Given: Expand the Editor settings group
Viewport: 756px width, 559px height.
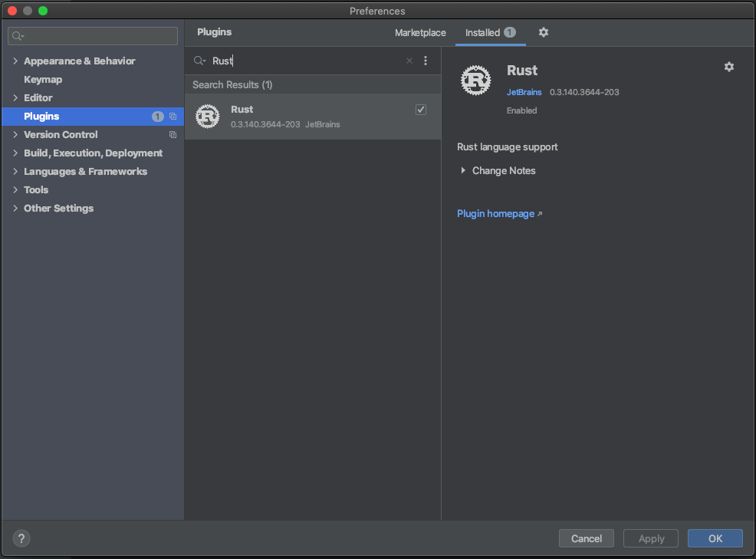Looking at the screenshot, I should pyautogui.click(x=15, y=97).
